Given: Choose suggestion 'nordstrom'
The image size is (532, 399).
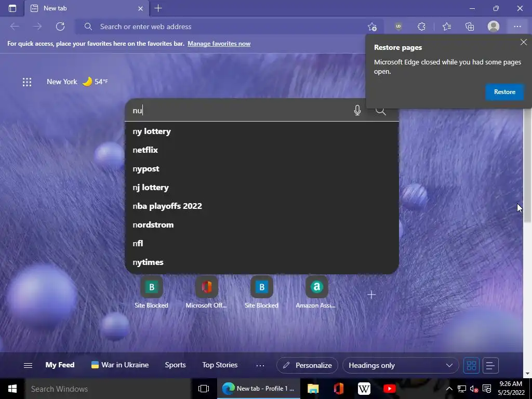Looking at the screenshot, I should click(x=262, y=224).
